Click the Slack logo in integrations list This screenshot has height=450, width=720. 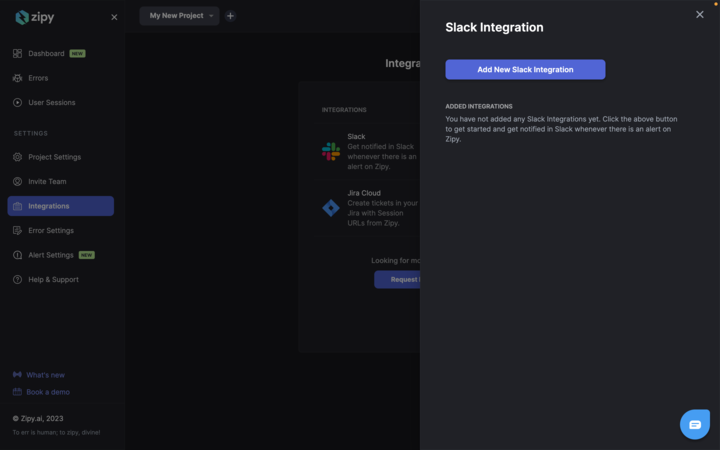(331, 151)
